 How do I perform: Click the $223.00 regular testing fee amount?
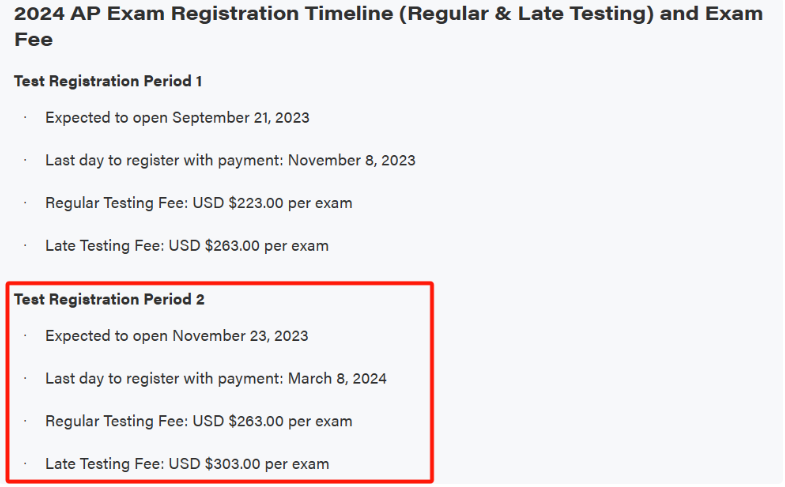(x=256, y=203)
